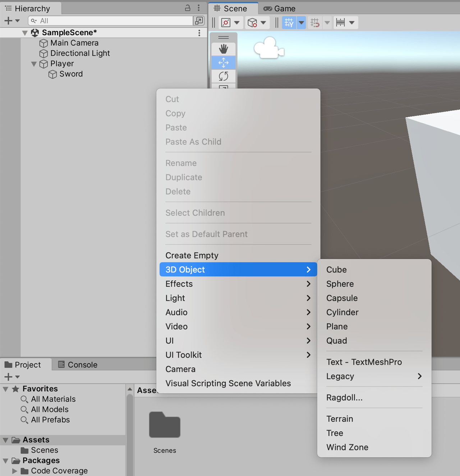The image size is (460, 476).
Task: Toggle grid visibility in the Scene toolbar
Action: (x=289, y=22)
